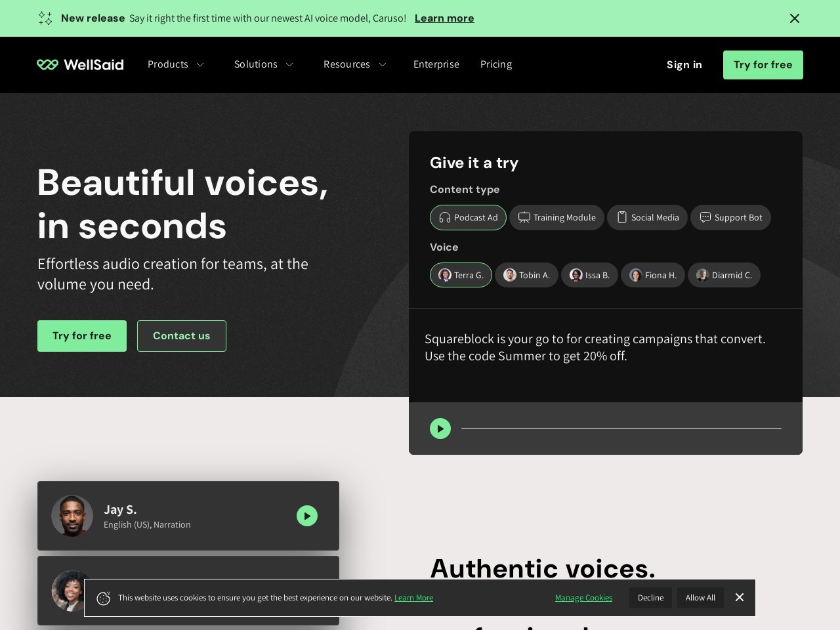This screenshot has height=630, width=840.
Task: Expand the Resources navigation dropdown
Action: point(355,64)
